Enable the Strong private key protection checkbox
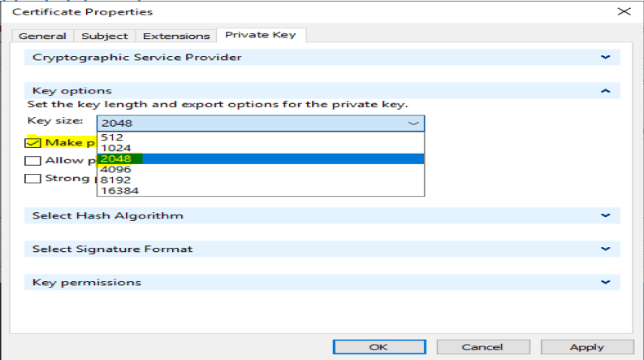Viewport: 644px width, 360px height. point(33,178)
